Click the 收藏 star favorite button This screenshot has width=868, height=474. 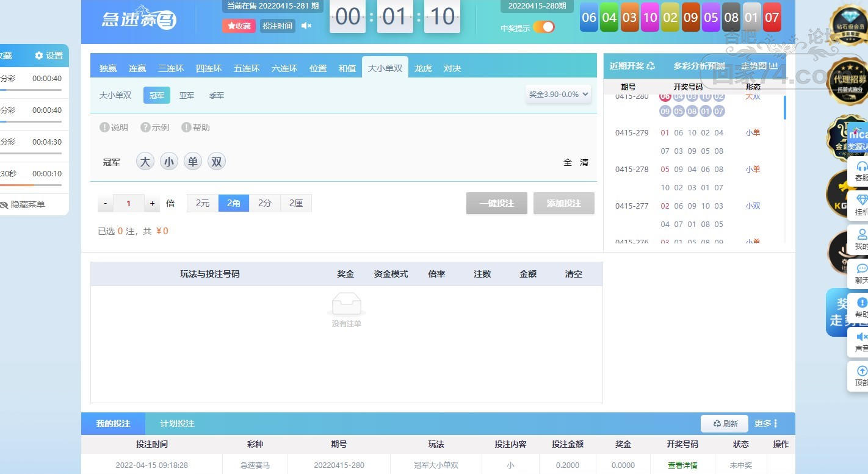(239, 26)
